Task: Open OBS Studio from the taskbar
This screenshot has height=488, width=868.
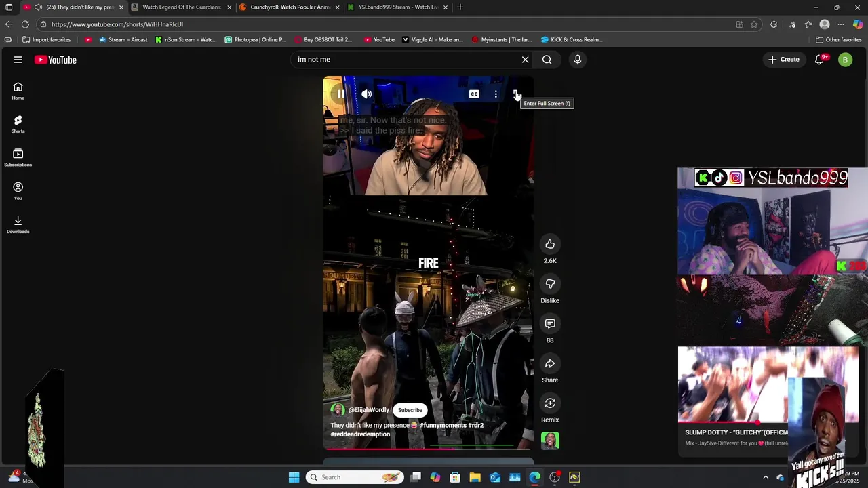Action: (x=555, y=477)
